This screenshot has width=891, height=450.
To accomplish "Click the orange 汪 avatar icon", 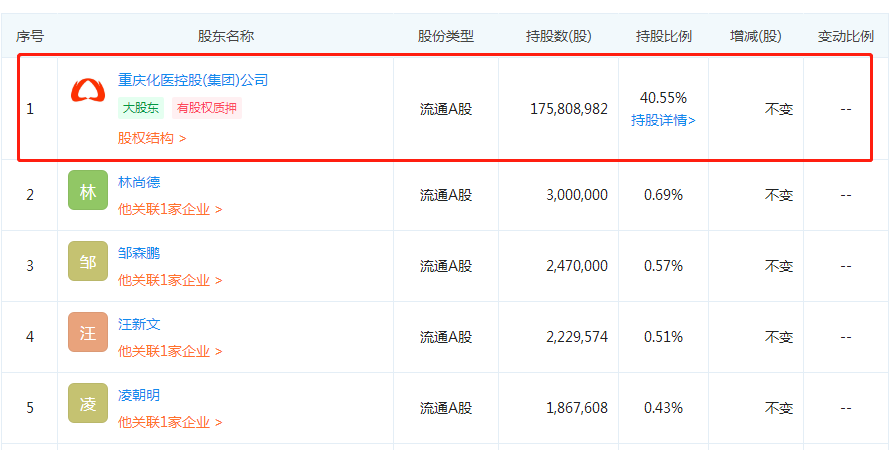I will 88,332.
